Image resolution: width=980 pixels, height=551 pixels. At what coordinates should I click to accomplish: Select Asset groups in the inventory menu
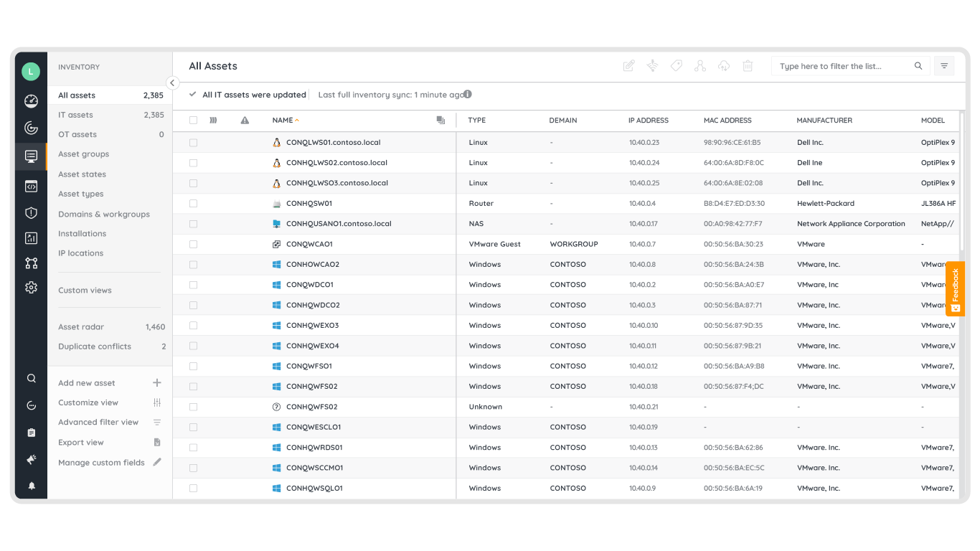click(84, 154)
